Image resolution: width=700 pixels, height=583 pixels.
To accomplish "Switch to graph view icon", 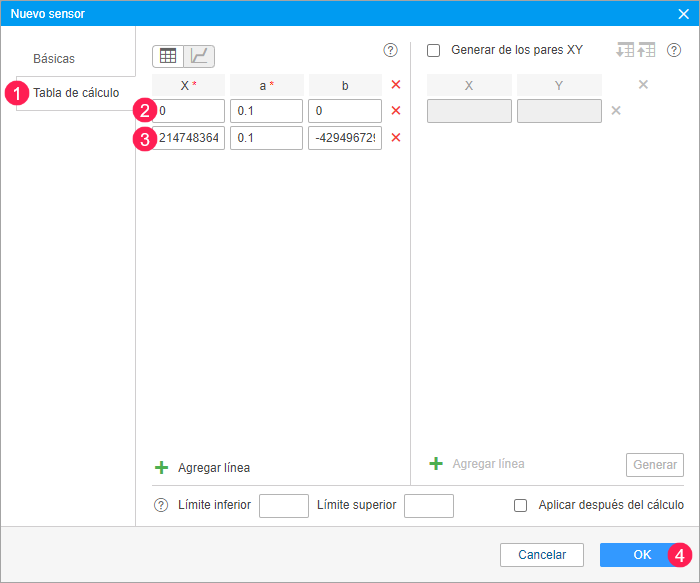I will pos(199,56).
